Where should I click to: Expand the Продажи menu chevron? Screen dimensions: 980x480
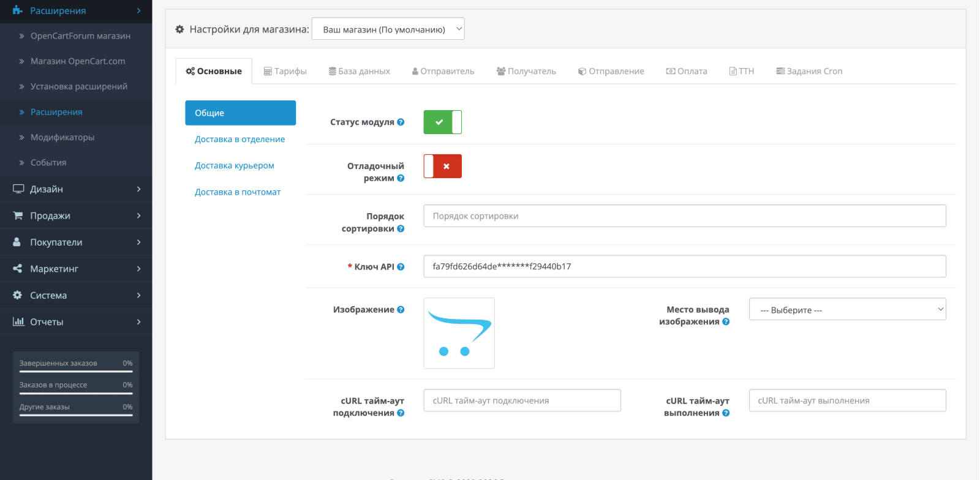(139, 216)
